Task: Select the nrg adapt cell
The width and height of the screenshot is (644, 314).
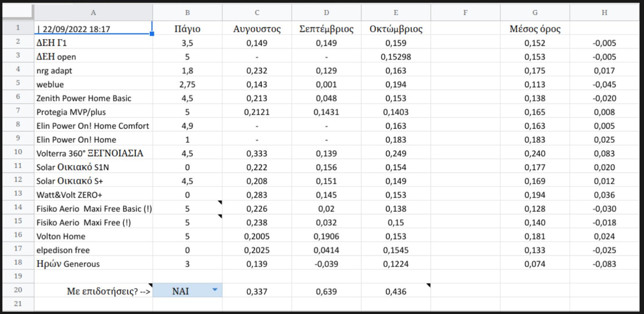Action: (93, 70)
